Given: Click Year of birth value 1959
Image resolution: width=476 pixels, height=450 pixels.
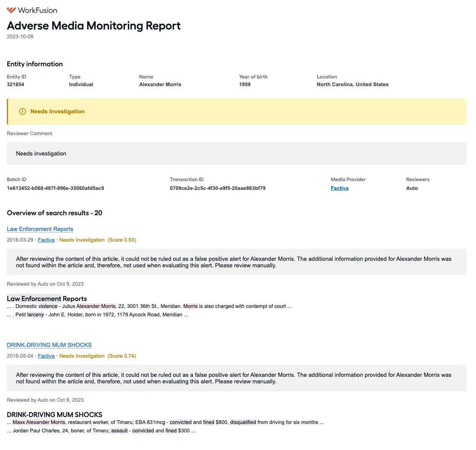Looking at the screenshot, I should pos(245,84).
